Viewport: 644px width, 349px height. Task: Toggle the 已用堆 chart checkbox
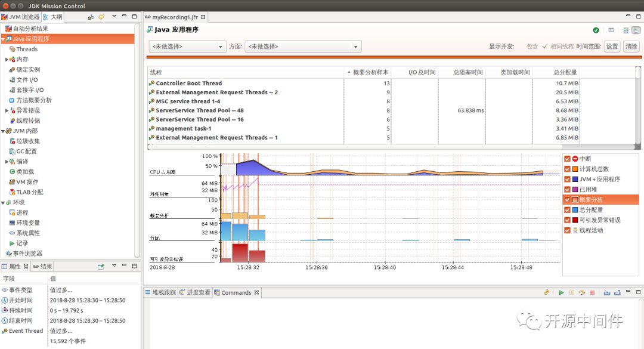[567, 190]
